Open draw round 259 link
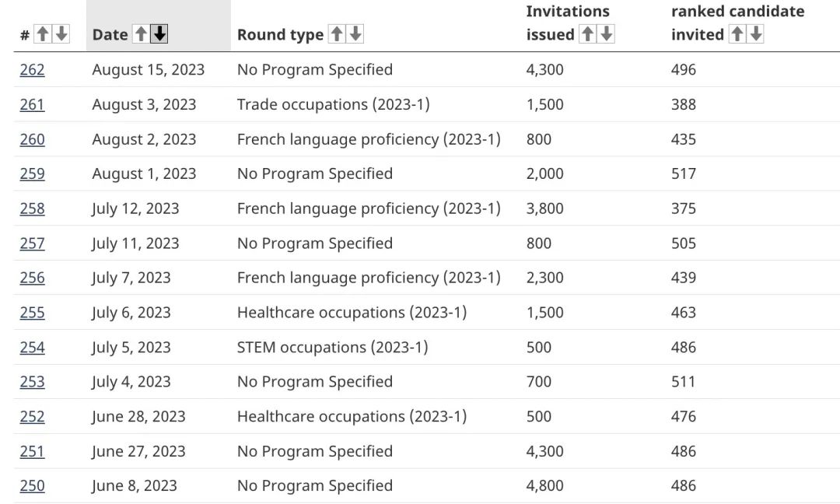 click(x=32, y=173)
